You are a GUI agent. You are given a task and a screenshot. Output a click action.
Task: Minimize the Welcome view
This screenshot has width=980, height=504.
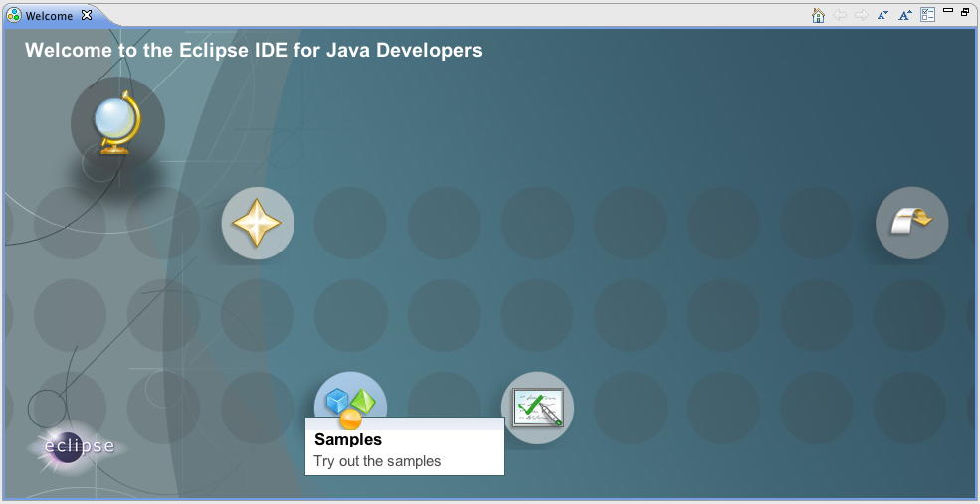pyautogui.click(x=947, y=11)
